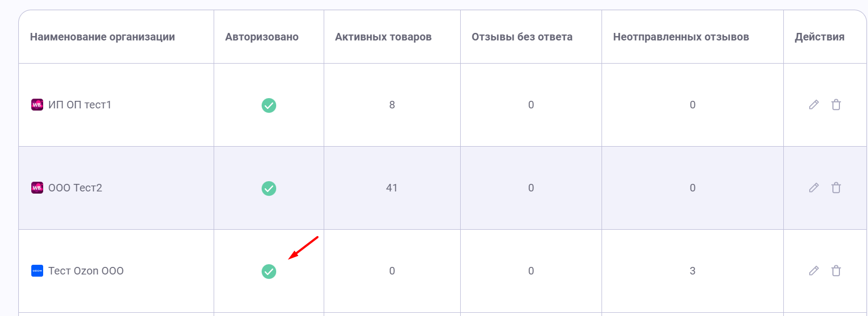The image size is (868, 316).
Task: Click authorized checkmark for Тест Ozon ООО
Action: [269, 271]
